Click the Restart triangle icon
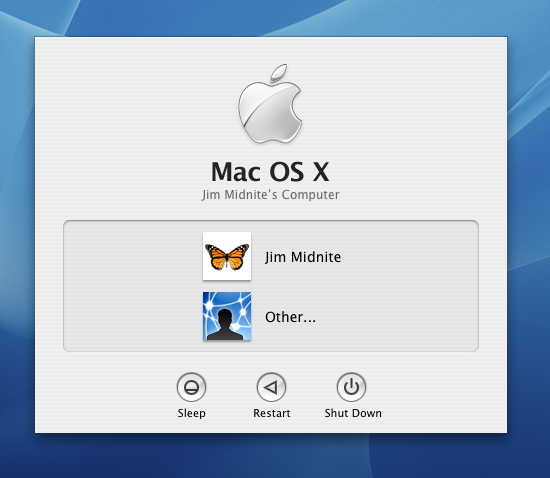The image size is (550, 478). pyautogui.click(x=271, y=387)
